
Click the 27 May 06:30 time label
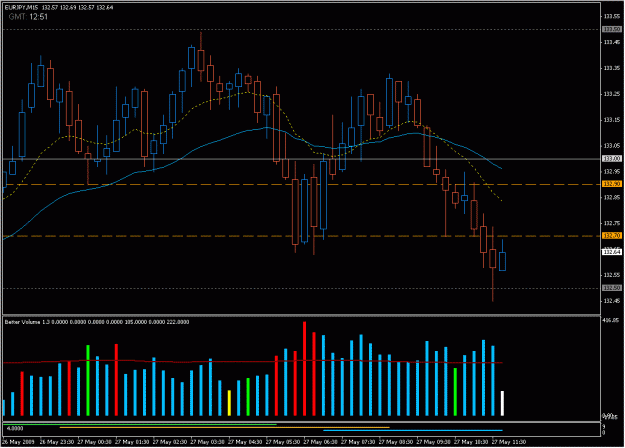[320, 442]
